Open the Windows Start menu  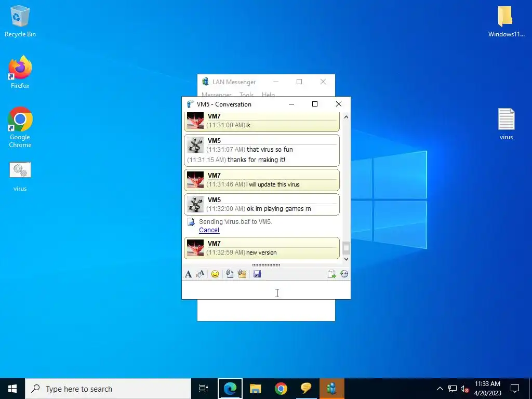tap(12, 389)
